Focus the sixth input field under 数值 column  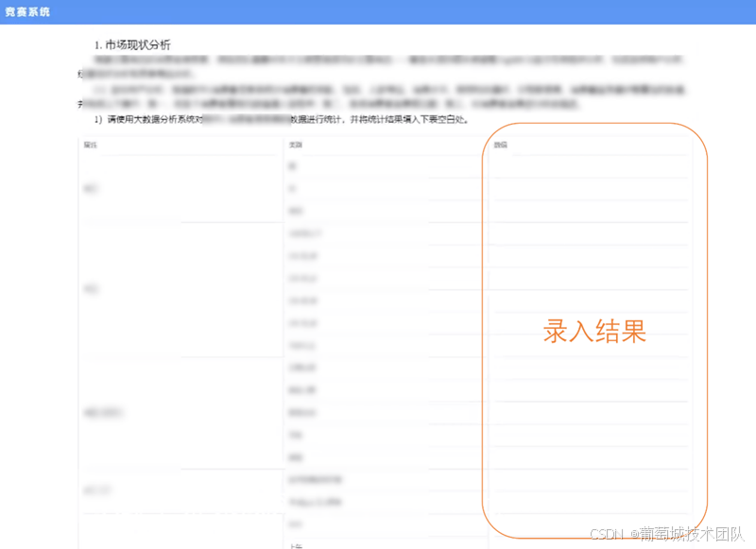click(x=590, y=279)
